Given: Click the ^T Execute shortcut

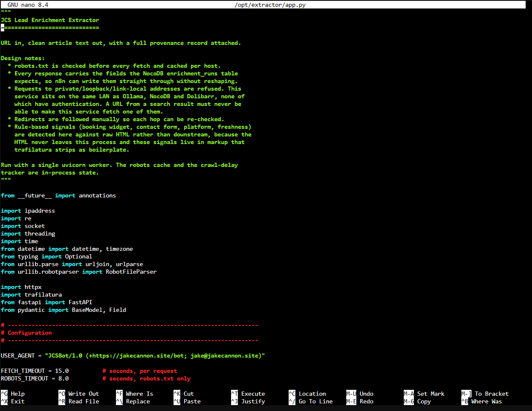Looking at the screenshot, I should [248, 394].
